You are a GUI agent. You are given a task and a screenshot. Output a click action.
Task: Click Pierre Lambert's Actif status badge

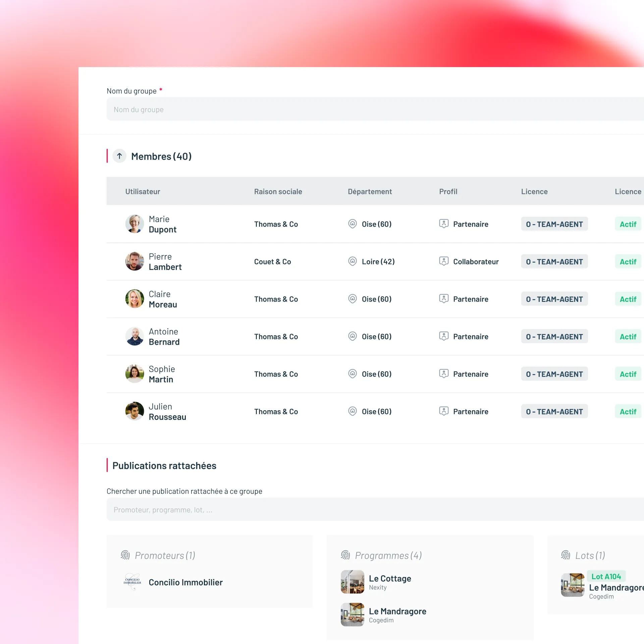628,262
